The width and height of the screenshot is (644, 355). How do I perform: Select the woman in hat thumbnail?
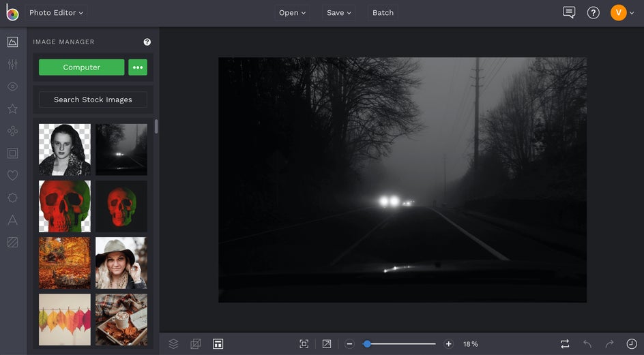[121, 262]
